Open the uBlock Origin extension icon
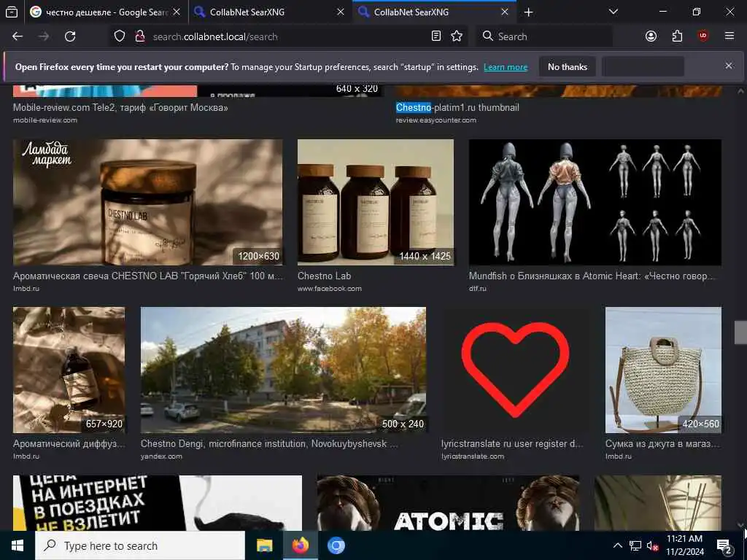 tap(703, 36)
